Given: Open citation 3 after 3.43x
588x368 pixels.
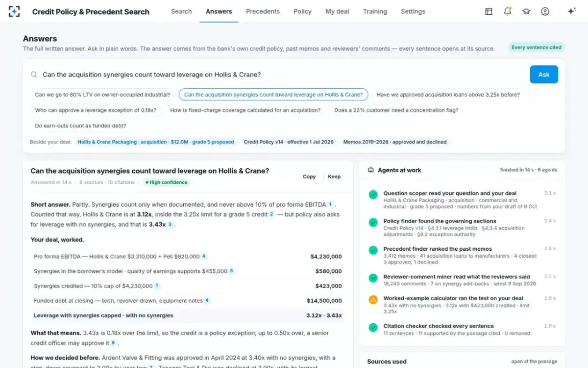Looking at the screenshot, I should 170,225.
